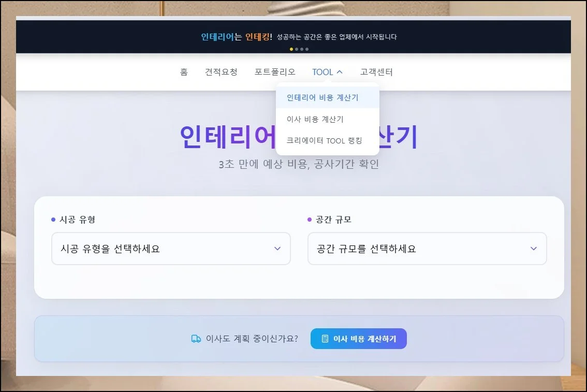Go to 홈 in the navigation bar

tap(184, 72)
